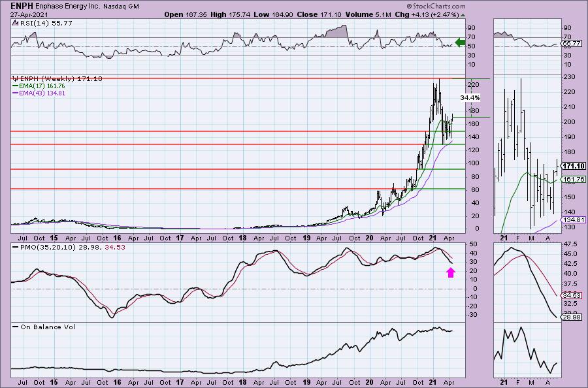Click the 171.10 price flag in zoom panel
This screenshot has width=588, height=388.
pyautogui.click(x=574, y=166)
